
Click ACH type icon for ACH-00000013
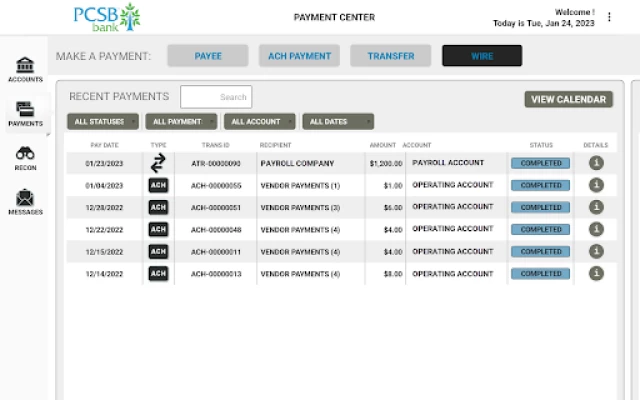[x=158, y=273]
